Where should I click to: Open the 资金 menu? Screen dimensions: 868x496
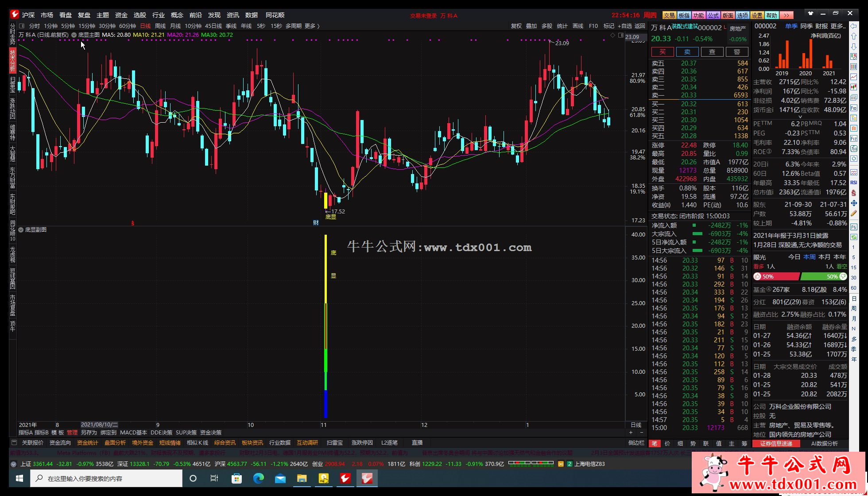tap(121, 15)
